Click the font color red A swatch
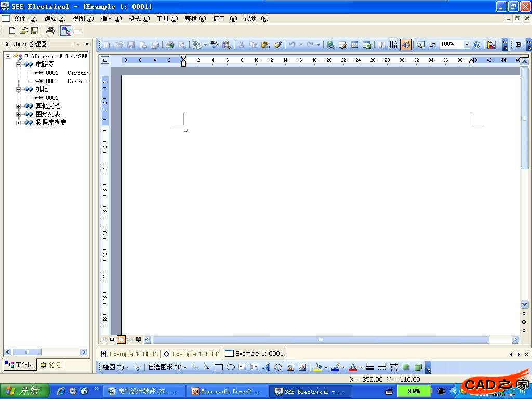 point(353,367)
